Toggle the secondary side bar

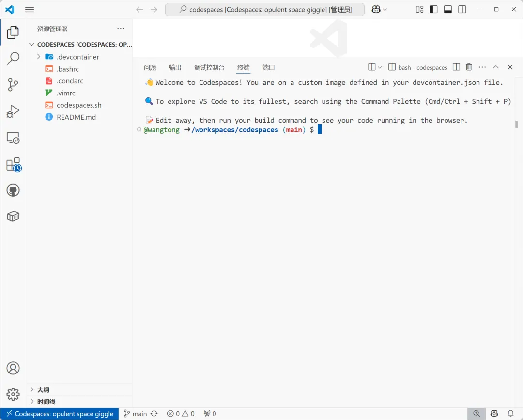(x=462, y=9)
